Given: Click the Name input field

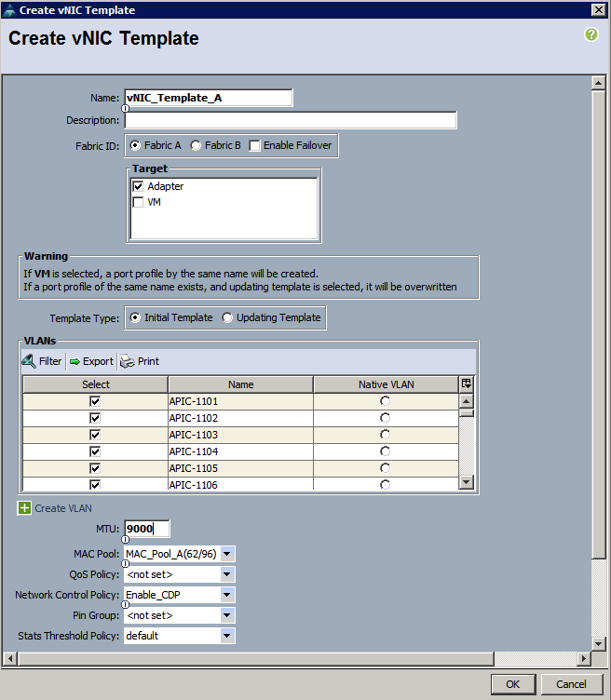Looking at the screenshot, I should click(x=209, y=98).
